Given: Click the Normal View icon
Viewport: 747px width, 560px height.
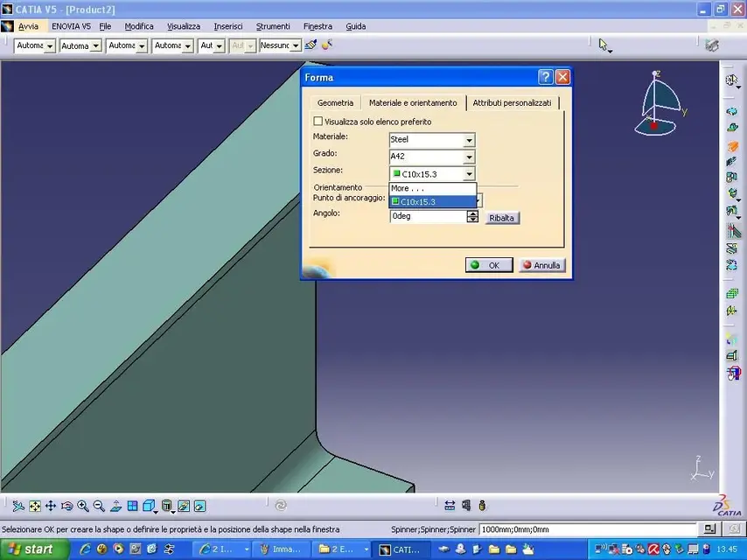Looking at the screenshot, I should tap(115, 506).
